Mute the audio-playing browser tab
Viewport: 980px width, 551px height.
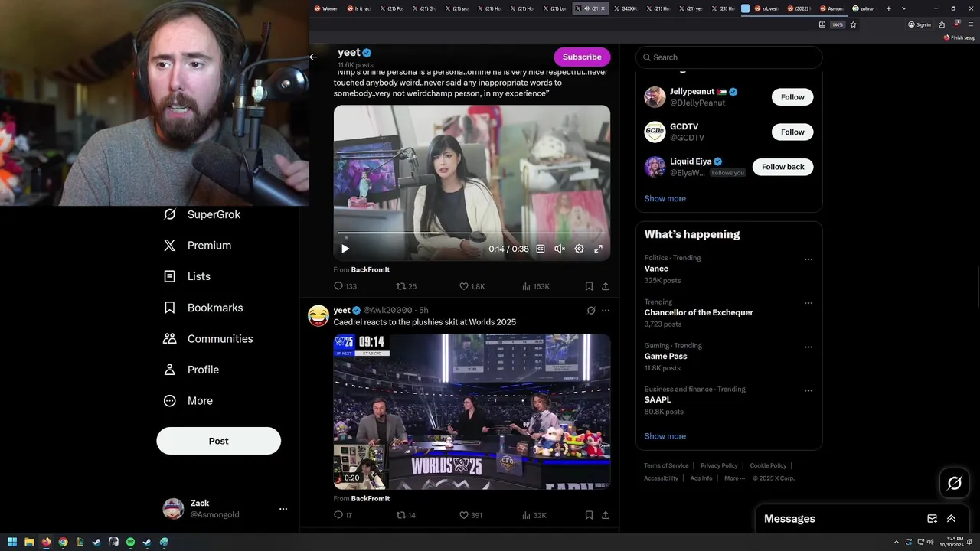click(x=586, y=8)
